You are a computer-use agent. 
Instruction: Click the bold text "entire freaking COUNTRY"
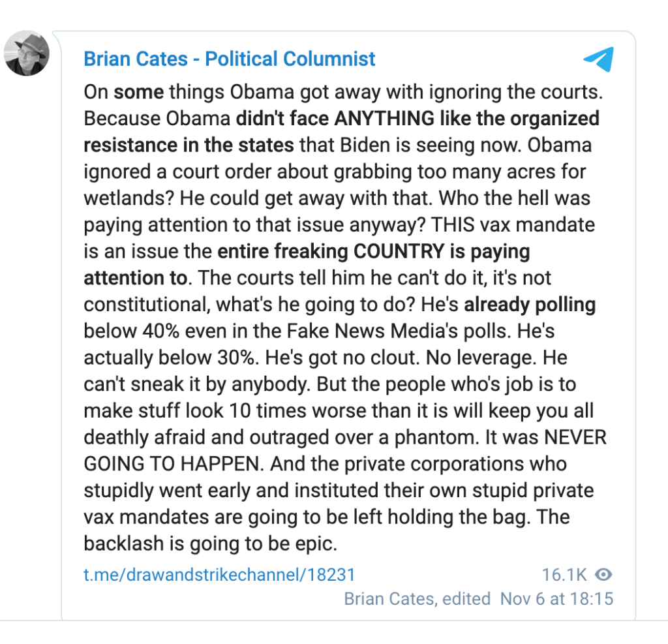point(331,251)
